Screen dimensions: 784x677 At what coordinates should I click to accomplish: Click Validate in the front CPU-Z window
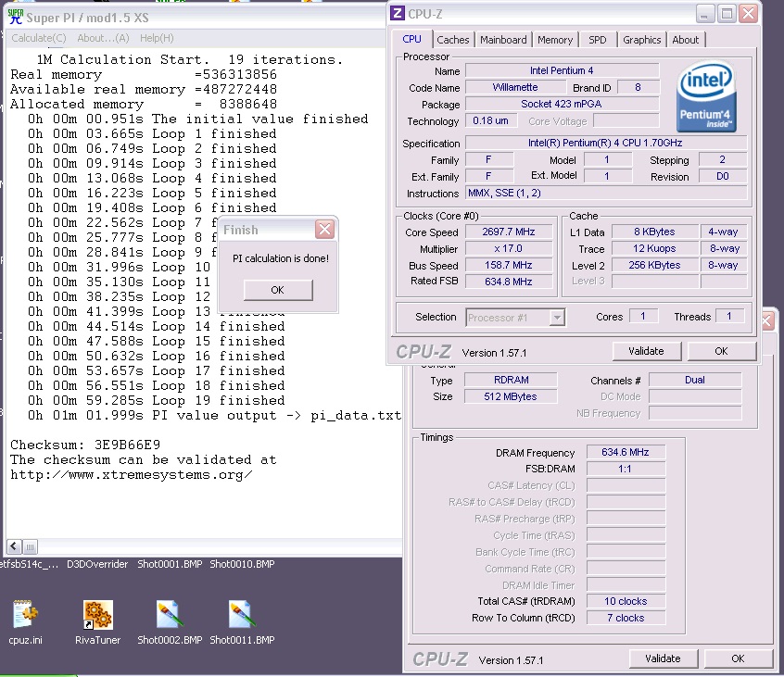646,351
